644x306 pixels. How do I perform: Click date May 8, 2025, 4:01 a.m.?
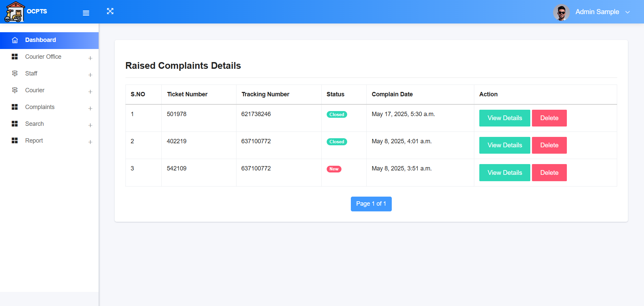(x=401, y=141)
